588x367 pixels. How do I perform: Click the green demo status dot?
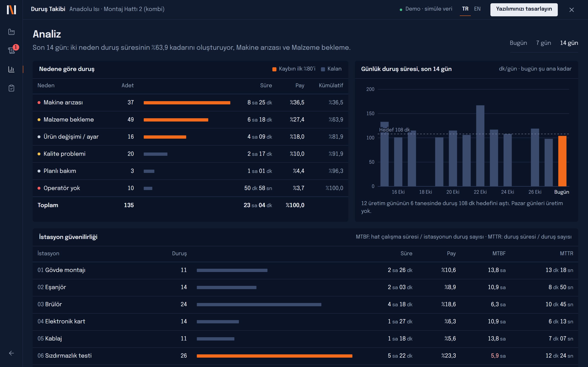coord(401,10)
